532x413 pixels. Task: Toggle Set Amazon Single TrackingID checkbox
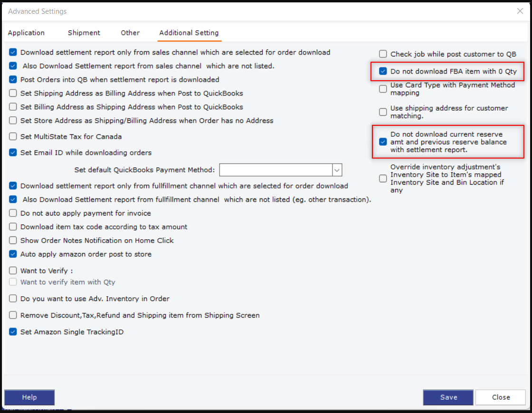pyautogui.click(x=13, y=332)
